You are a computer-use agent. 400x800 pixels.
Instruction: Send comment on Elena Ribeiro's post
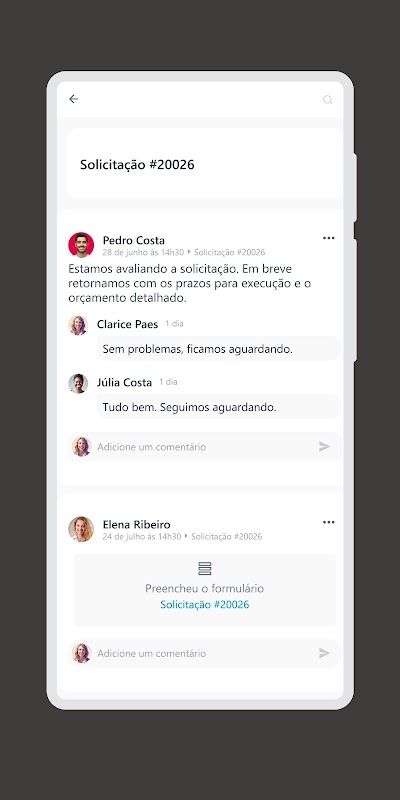pyautogui.click(x=324, y=653)
